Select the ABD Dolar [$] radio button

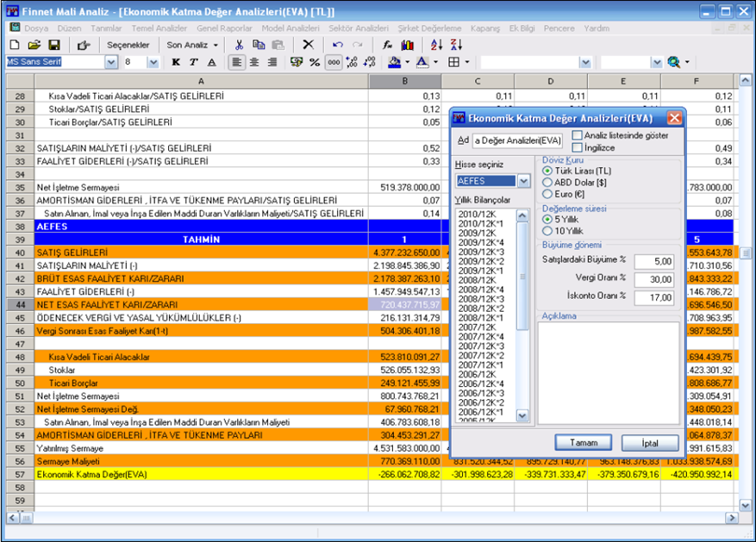click(x=547, y=183)
